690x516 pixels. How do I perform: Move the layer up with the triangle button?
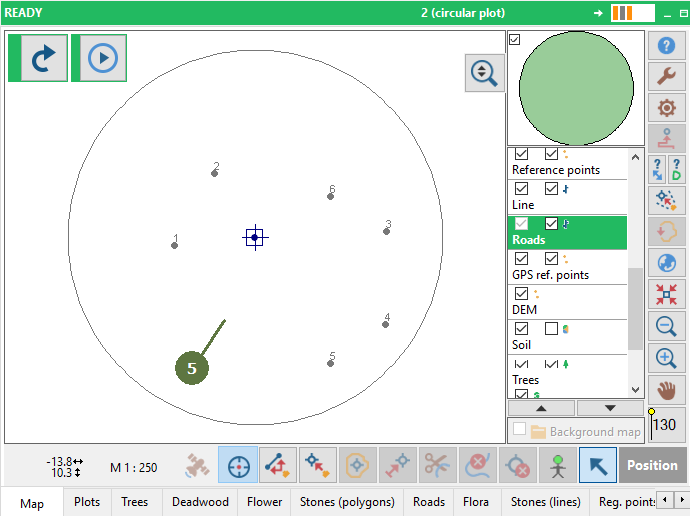(x=541, y=408)
